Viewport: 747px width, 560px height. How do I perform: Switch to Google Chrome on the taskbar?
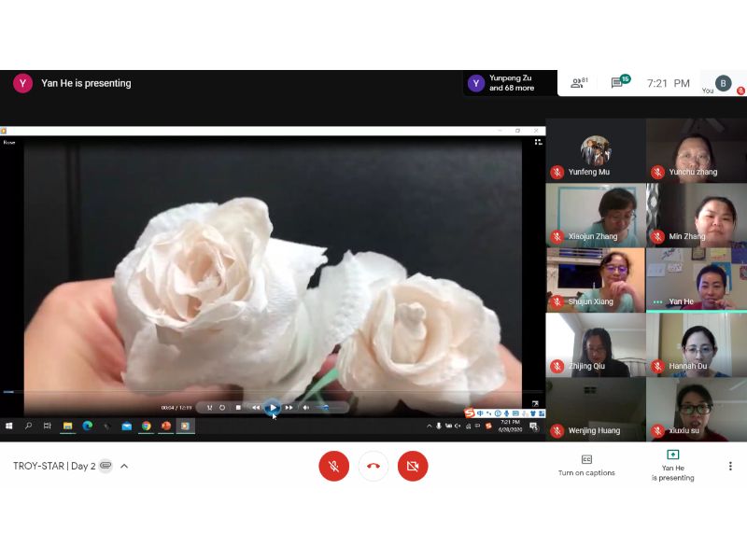click(x=147, y=426)
